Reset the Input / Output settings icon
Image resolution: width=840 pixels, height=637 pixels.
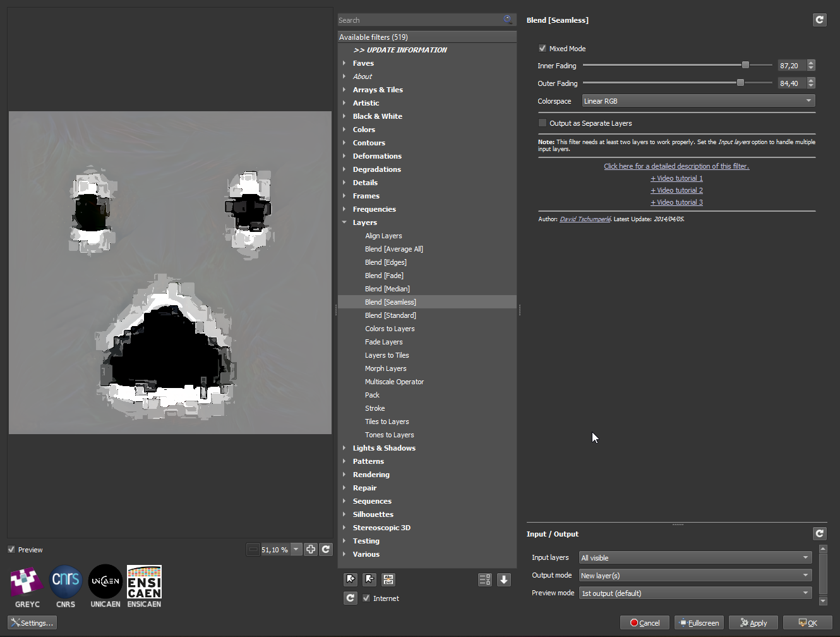click(x=819, y=533)
